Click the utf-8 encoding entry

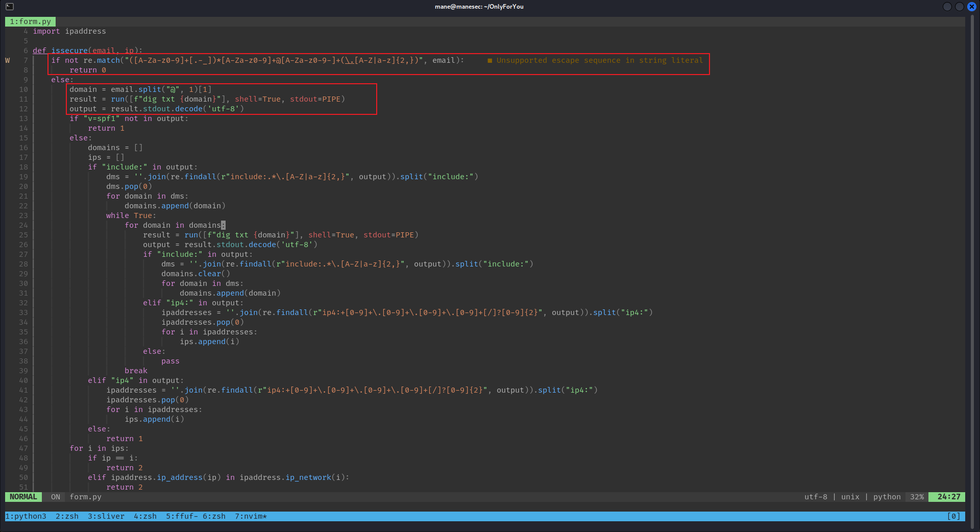coord(816,497)
